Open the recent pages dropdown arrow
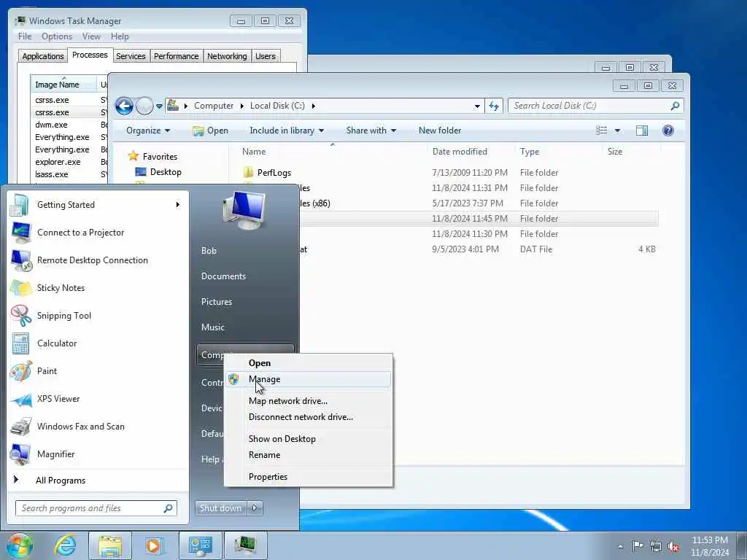Image resolution: width=747 pixels, height=560 pixels. (x=159, y=106)
